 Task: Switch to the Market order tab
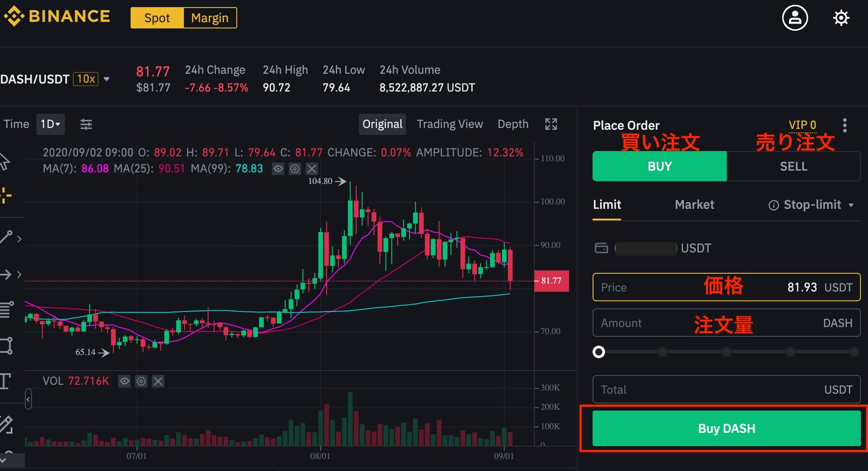694,205
